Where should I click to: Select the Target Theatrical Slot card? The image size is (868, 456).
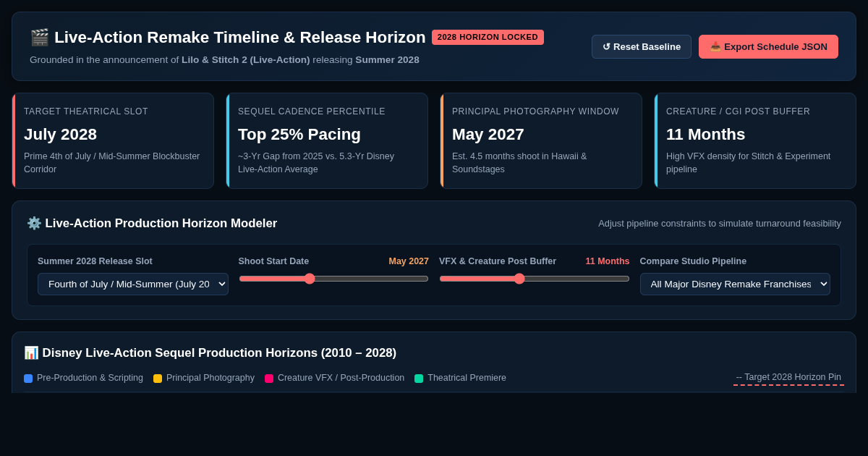pos(113,140)
